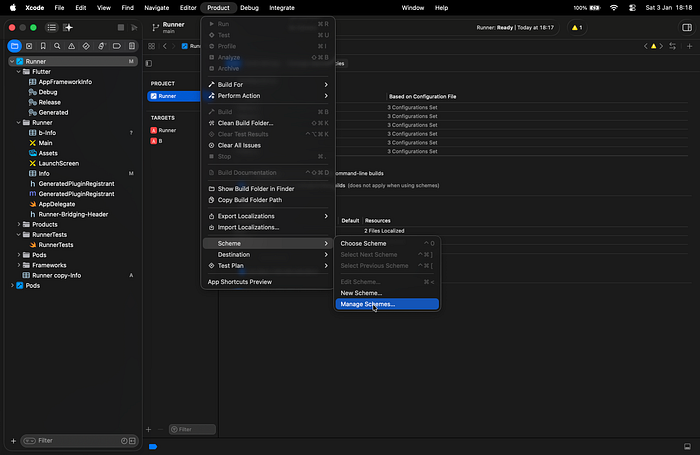Select Runner-Bridging-Header file

coord(73,214)
